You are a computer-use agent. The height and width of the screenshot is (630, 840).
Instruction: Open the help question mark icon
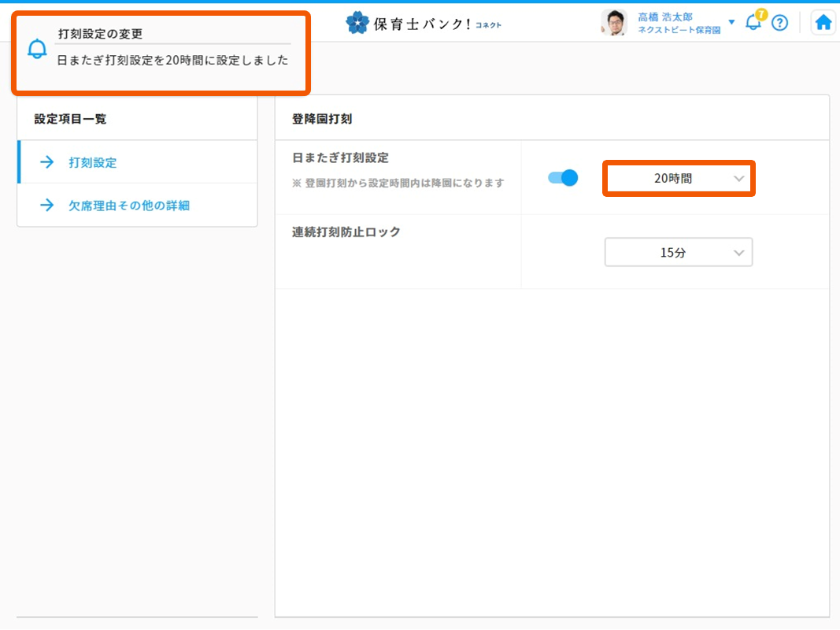[x=780, y=23]
